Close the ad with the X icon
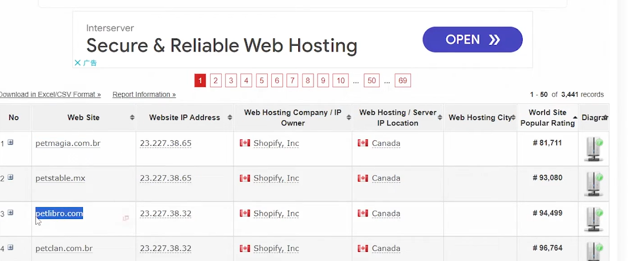The width and height of the screenshot is (644, 261). tap(78, 63)
